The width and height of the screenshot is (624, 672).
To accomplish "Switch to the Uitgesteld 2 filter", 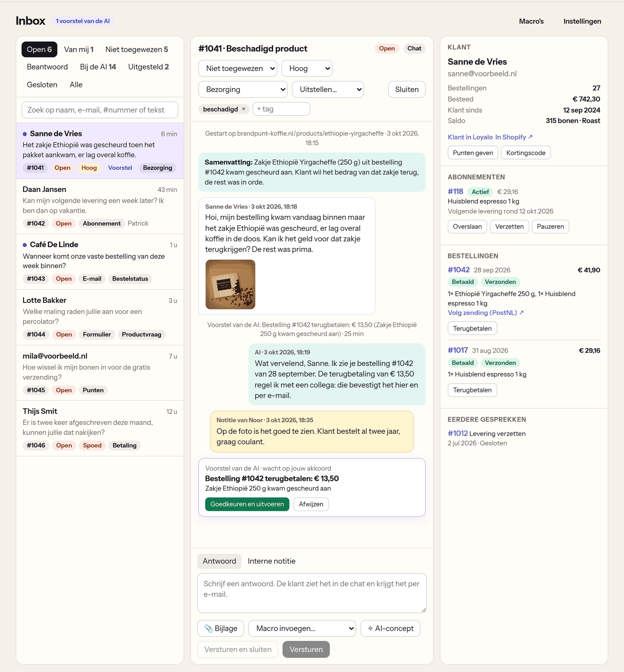I will click(x=149, y=67).
